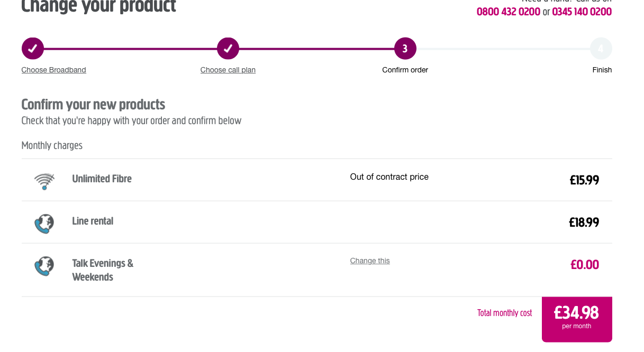Call the 0345 140 0200 number

[582, 11]
